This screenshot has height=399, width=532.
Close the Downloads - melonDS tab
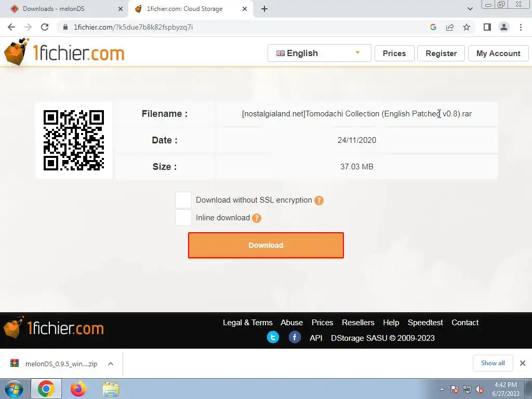coord(121,9)
